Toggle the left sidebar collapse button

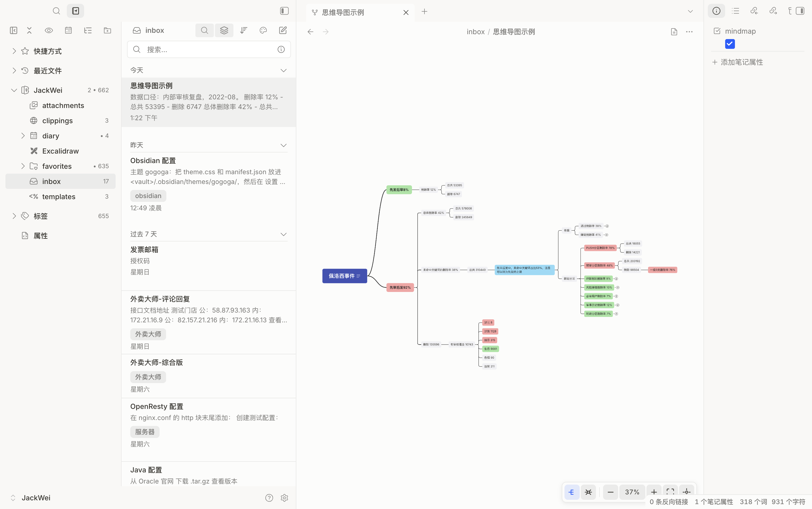pos(284,11)
